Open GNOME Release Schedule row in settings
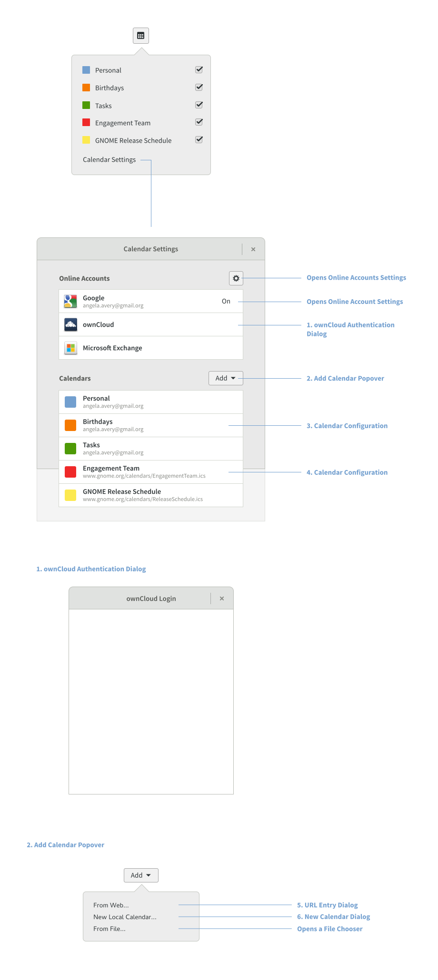Screen dimensions: 438x980 coord(151,495)
